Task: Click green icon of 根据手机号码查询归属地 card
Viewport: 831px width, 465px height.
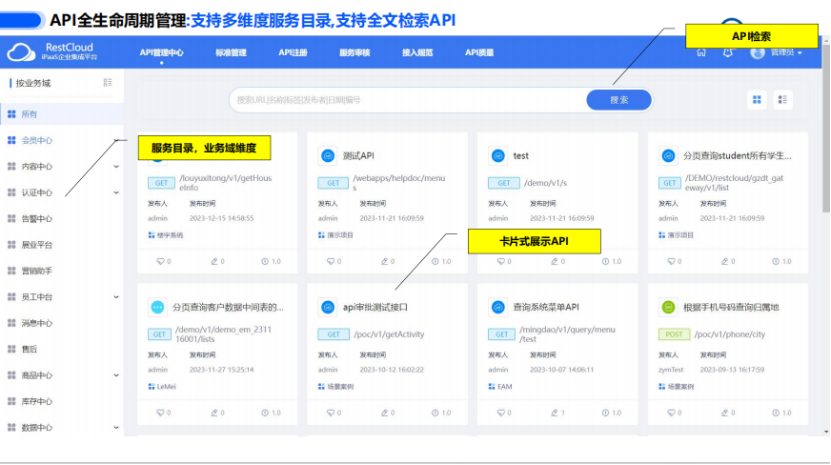Action: 668,307
